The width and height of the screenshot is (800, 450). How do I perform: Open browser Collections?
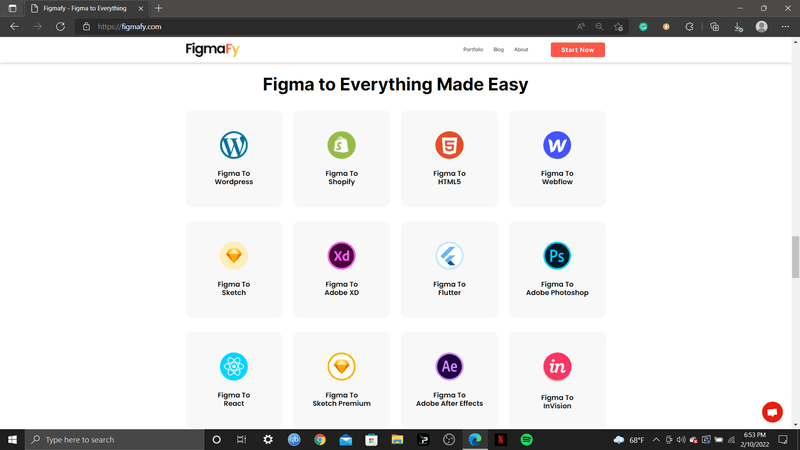click(714, 27)
